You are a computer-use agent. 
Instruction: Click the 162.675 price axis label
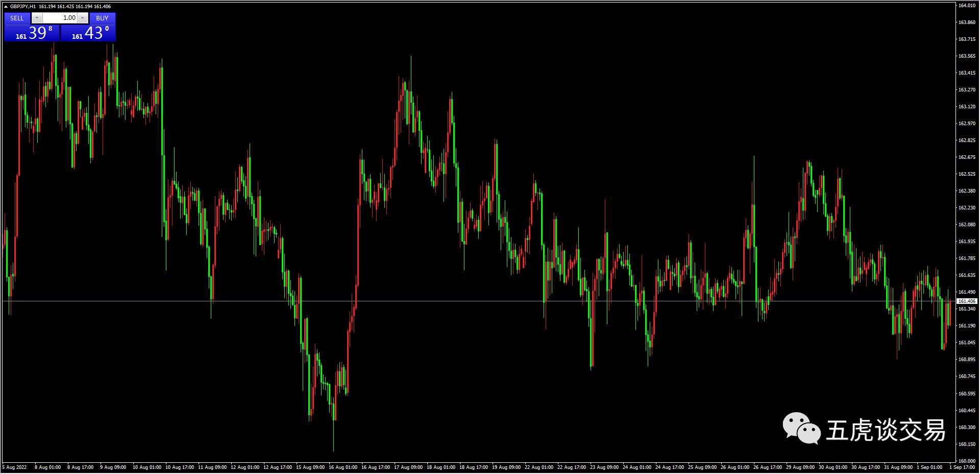point(967,157)
